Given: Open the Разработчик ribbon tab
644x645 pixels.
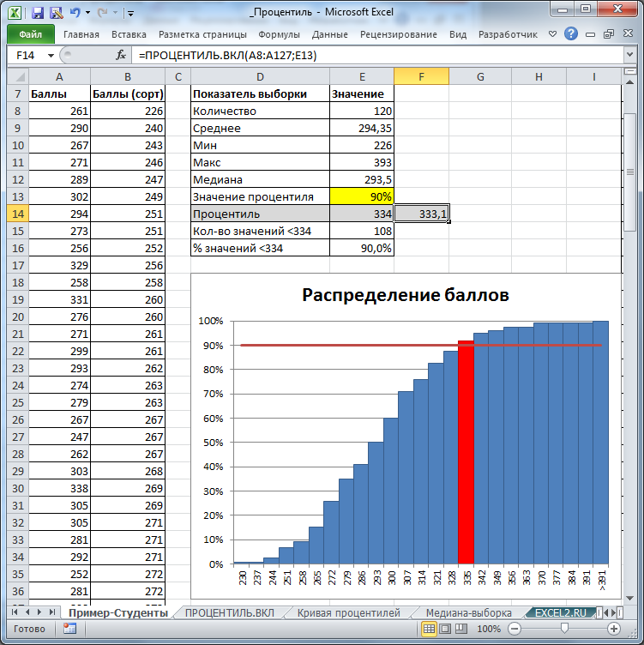Looking at the screenshot, I should (x=508, y=34).
